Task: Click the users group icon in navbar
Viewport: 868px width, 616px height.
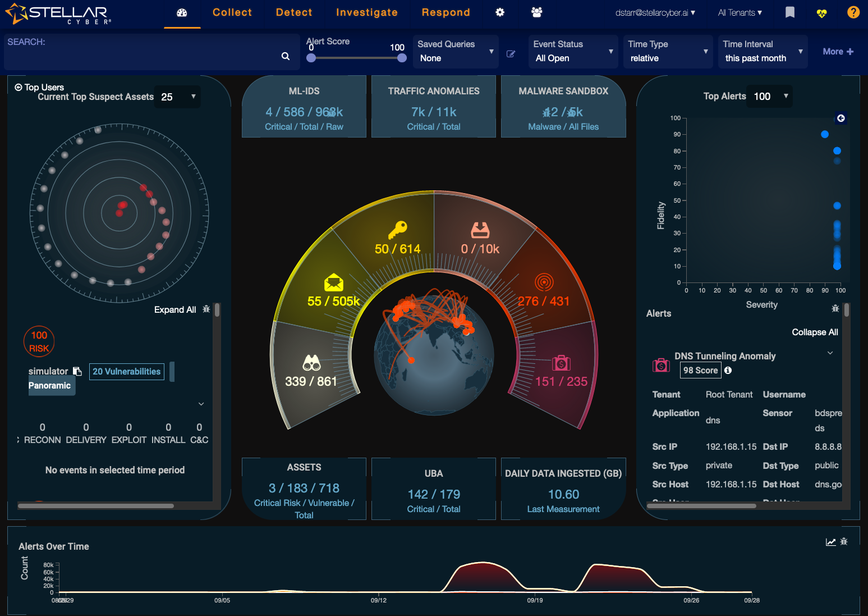Action: pos(536,12)
